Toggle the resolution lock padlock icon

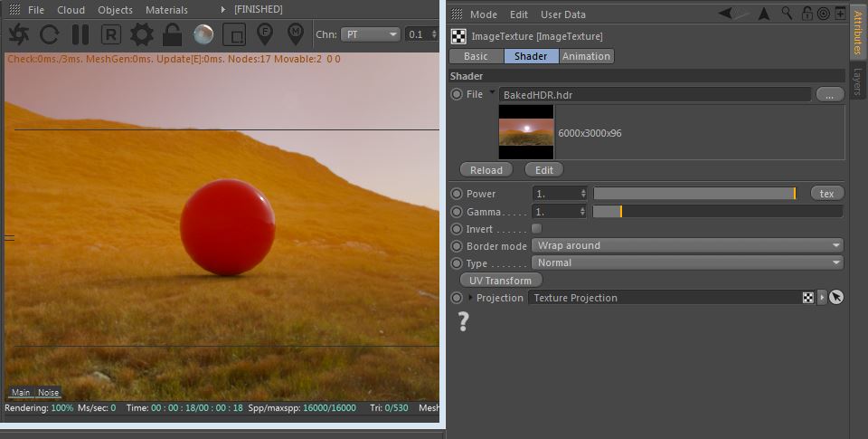tap(172, 34)
